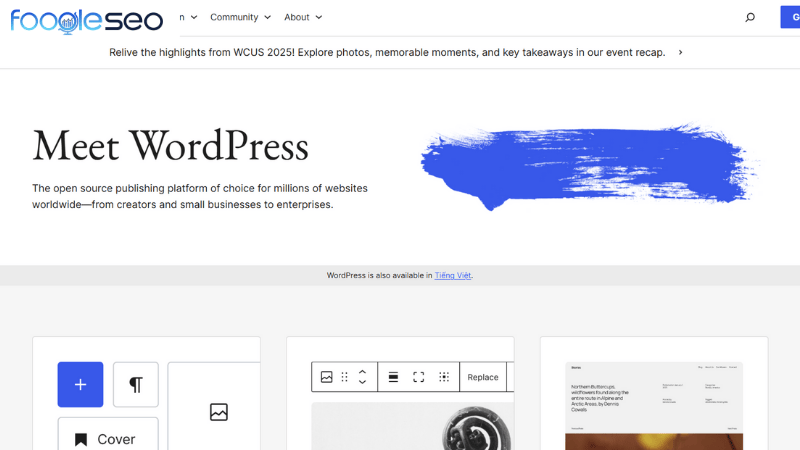Viewport: 800px width, 450px height.
Task: Click the align toolbar icon
Action: point(393,377)
